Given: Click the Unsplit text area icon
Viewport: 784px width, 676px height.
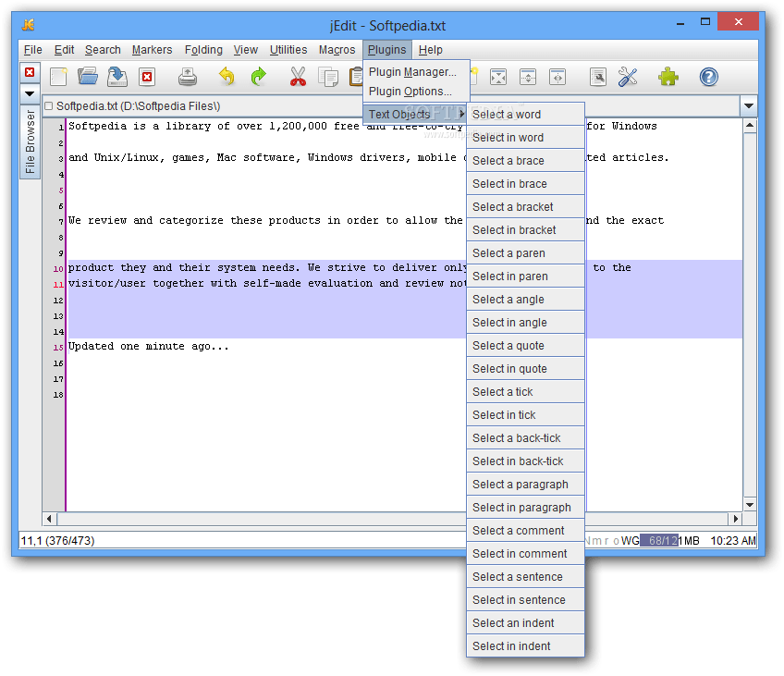Looking at the screenshot, I should point(498,77).
